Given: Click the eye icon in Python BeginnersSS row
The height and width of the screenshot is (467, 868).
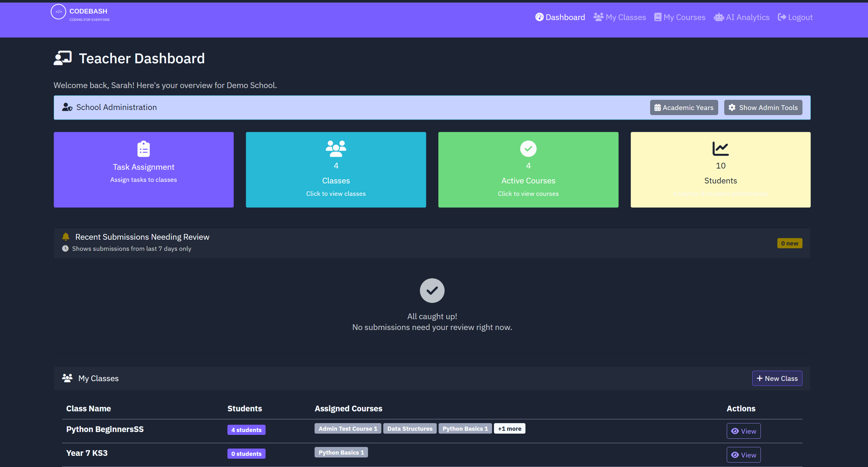Looking at the screenshot, I should (x=735, y=431).
